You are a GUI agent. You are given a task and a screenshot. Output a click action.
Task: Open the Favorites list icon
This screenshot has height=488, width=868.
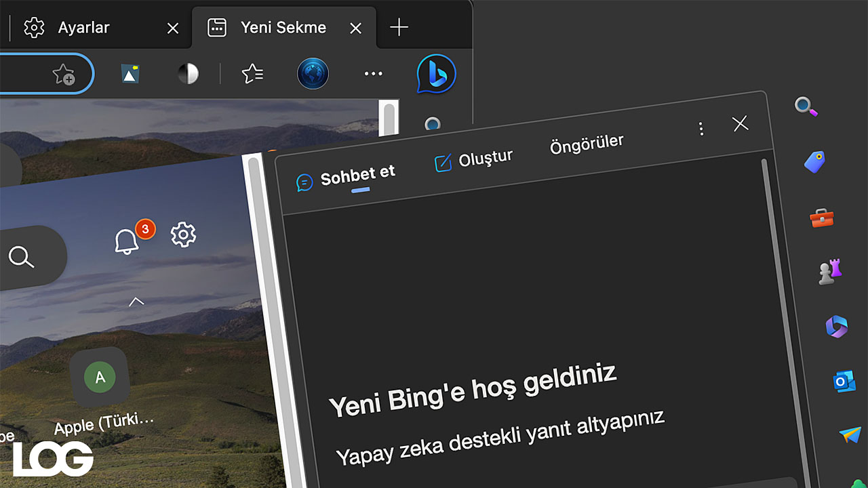pos(252,74)
